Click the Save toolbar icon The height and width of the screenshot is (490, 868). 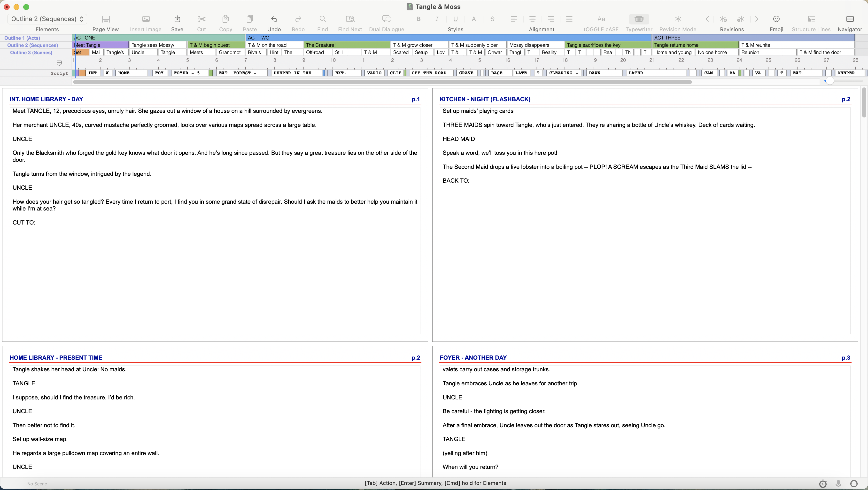[x=177, y=19]
